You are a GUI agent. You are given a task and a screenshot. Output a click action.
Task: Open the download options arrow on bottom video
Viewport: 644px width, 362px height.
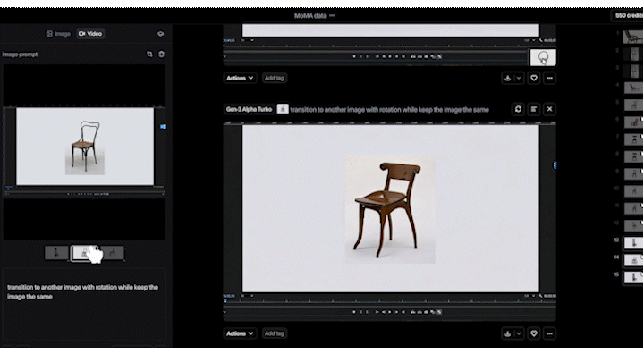pos(519,333)
